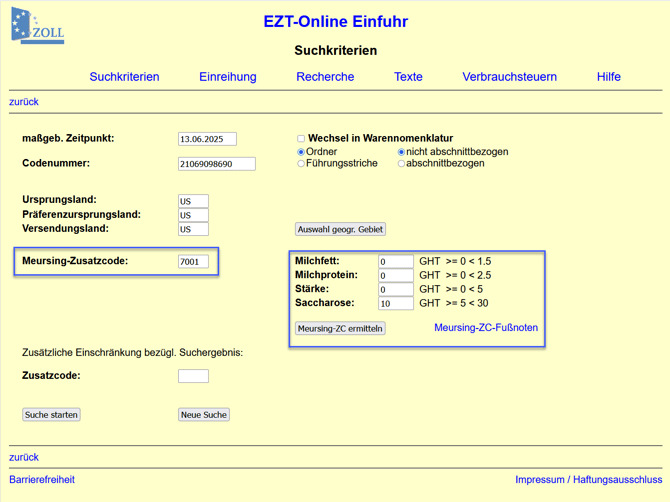Click the Saccharose range text >= 5 < 30
The height and width of the screenshot is (502, 670).
[467, 303]
